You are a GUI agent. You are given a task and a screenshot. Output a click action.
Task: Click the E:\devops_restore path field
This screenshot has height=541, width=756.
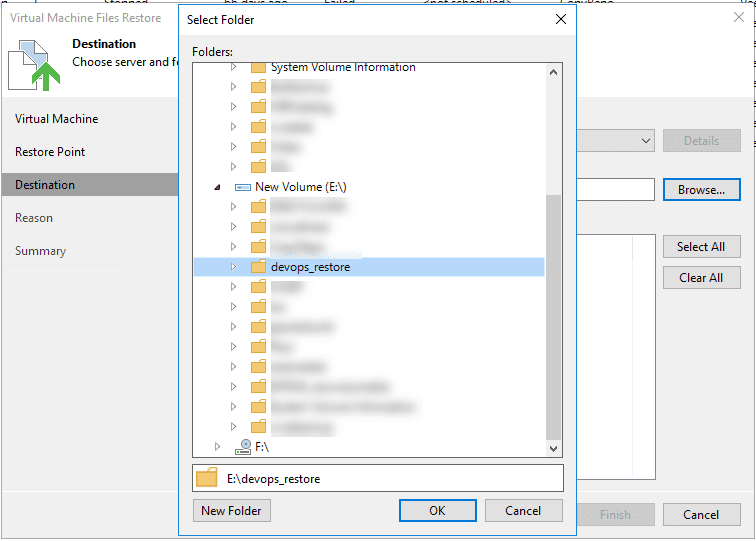pyautogui.click(x=378, y=478)
